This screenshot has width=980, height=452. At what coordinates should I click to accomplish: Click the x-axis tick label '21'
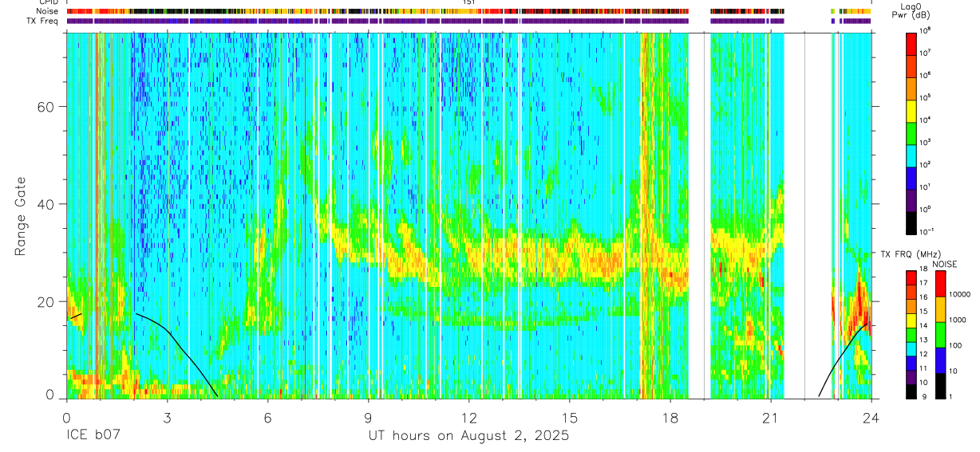point(771,418)
